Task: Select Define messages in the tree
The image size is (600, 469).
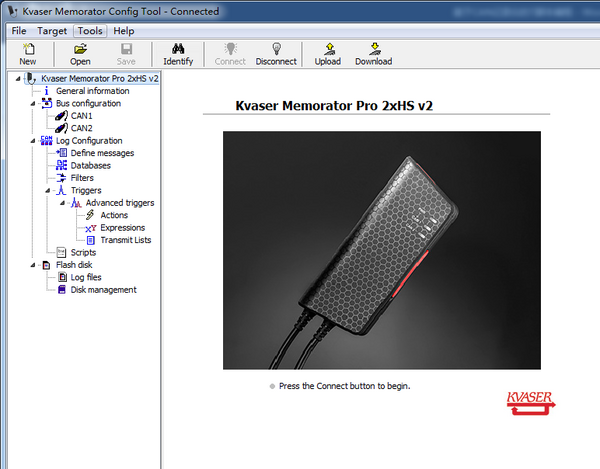Action: (x=102, y=153)
